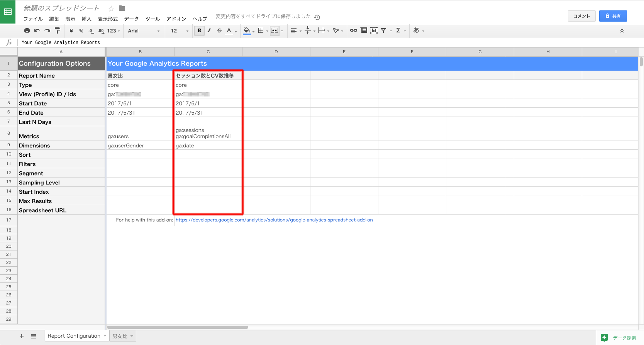Click the Insert comment icon

click(x=364, y=30)
